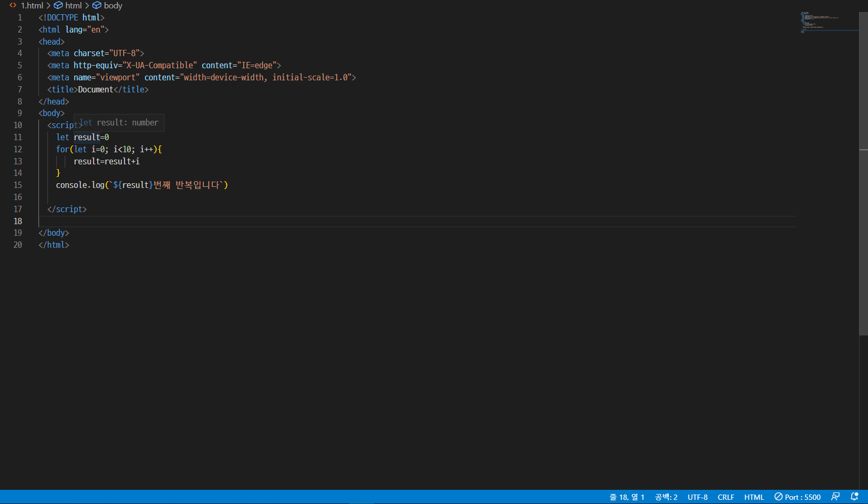The image size is (868, 504).
Task: Click the closing brace on line 14
Action: tap(58, 173)
